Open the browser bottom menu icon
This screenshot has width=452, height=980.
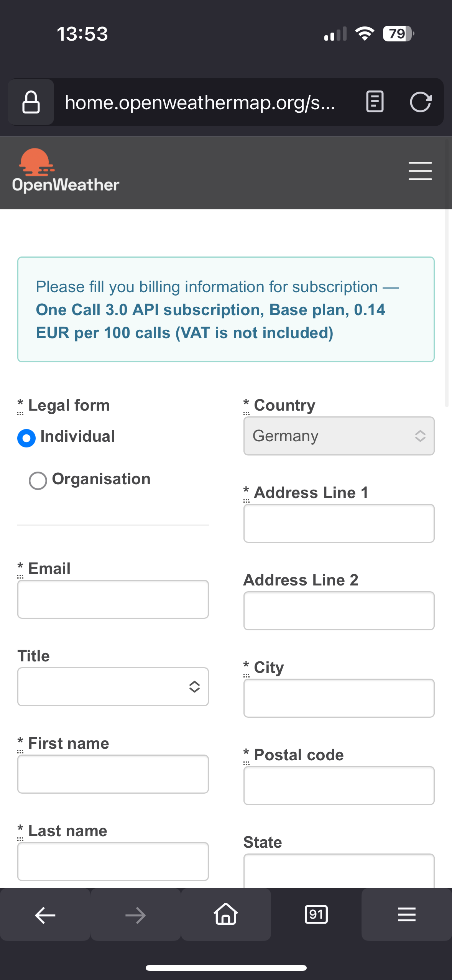pos(406,915)
